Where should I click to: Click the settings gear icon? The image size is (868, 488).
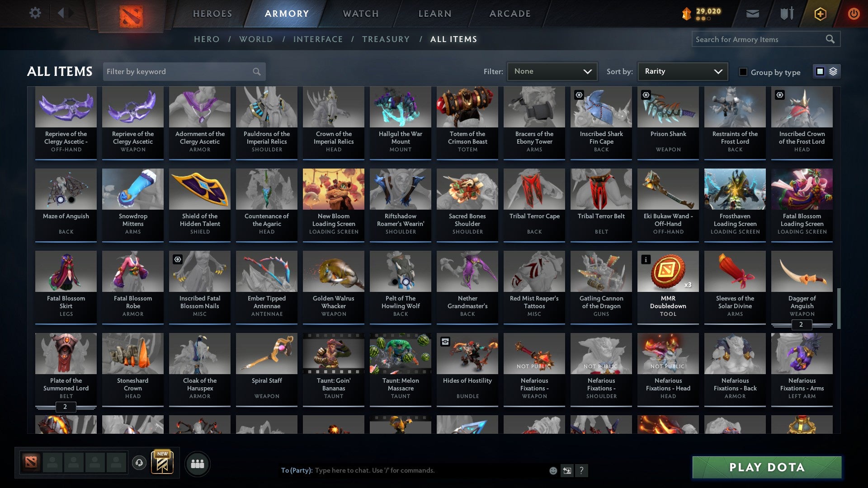[x=35, y=13]
